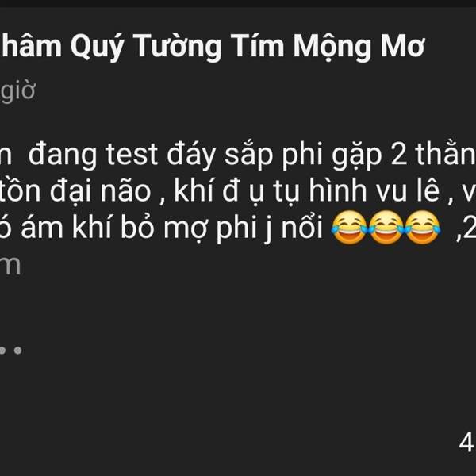The width and height of the screenshot is (476, 476).
Task: Click the word test in the post body
Action: coord(131,154)
